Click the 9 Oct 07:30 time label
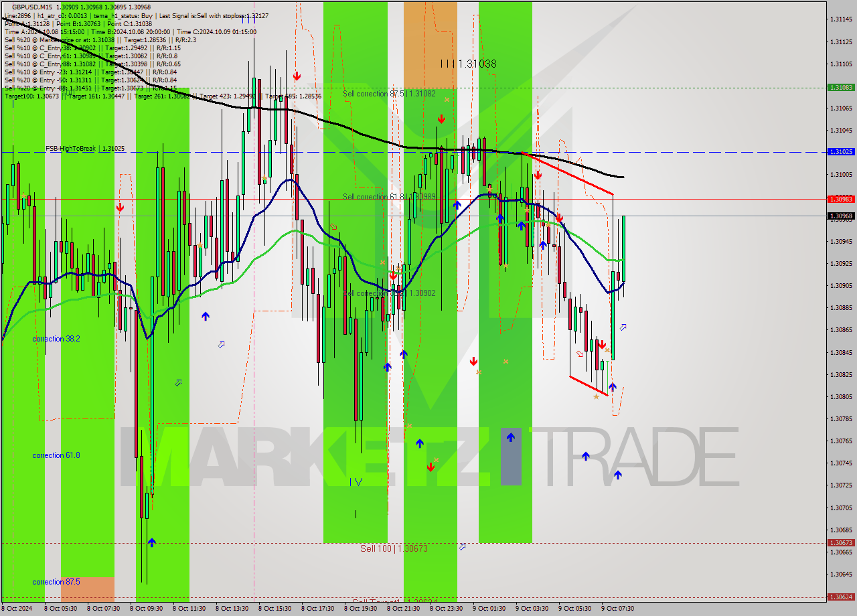Viewport: 857px width, 616px height. (617, 609)
